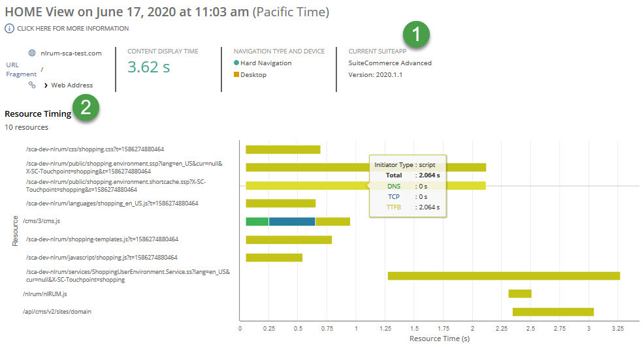Viewport: 644px width, 347px height.
Task: Expand the Web Address chevron
Action: 46,85
